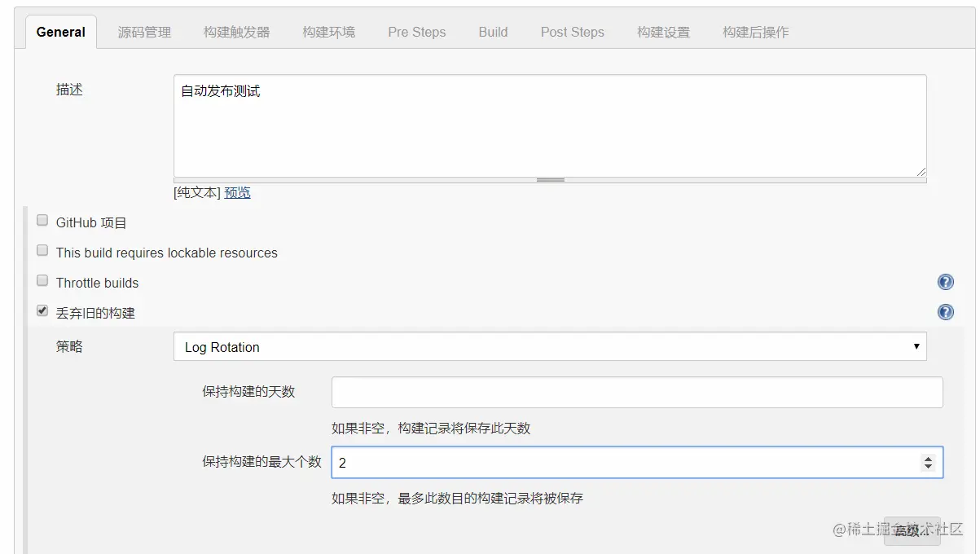The width and height of the screenshot is (980, 554).
Task: Grab the description resize handle bar
Action: pyautogui.click(x=550, y=180)
